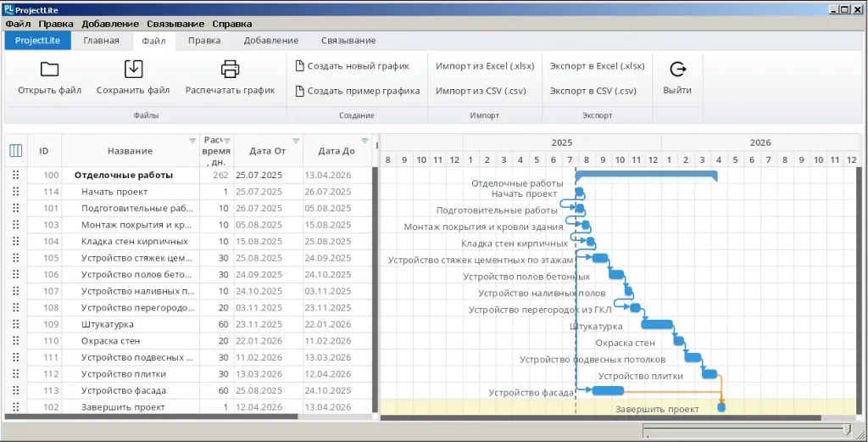Click the Отделочные работы summary bar in Gantt
868x442 pixels.
(x=647, y=175)
